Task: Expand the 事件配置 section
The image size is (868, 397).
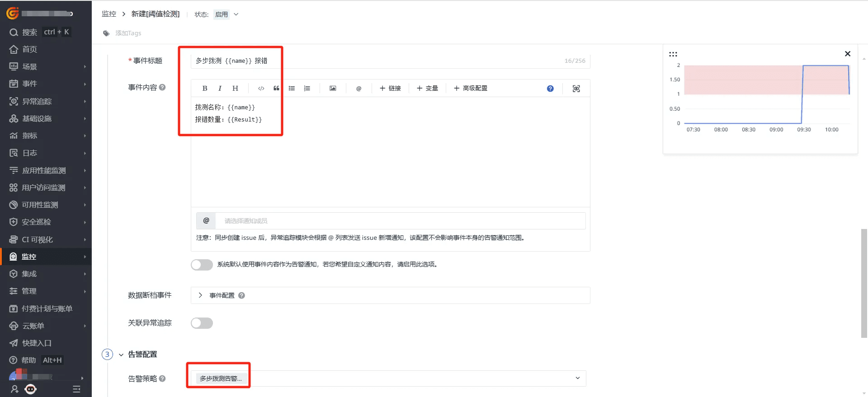Action: (200, 295)
